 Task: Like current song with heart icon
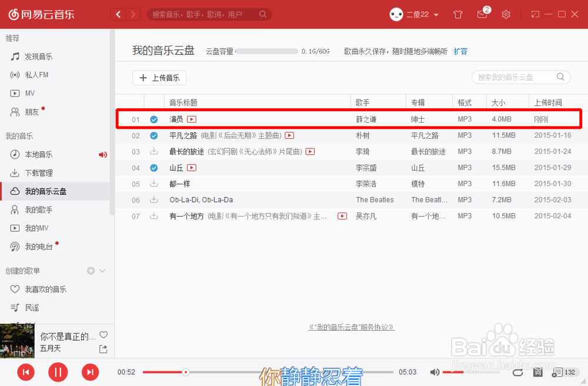tap(103, 335)
